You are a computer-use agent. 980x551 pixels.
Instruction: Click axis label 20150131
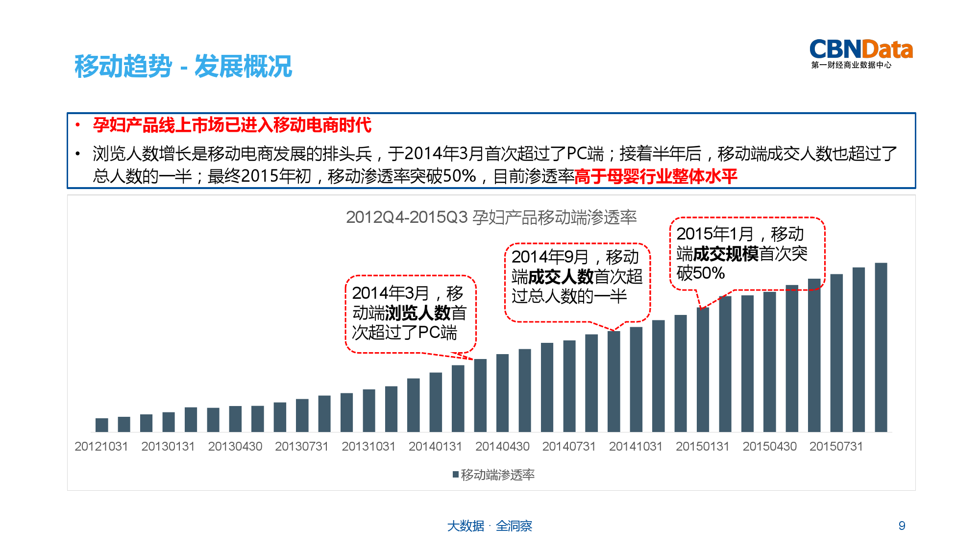703,446
